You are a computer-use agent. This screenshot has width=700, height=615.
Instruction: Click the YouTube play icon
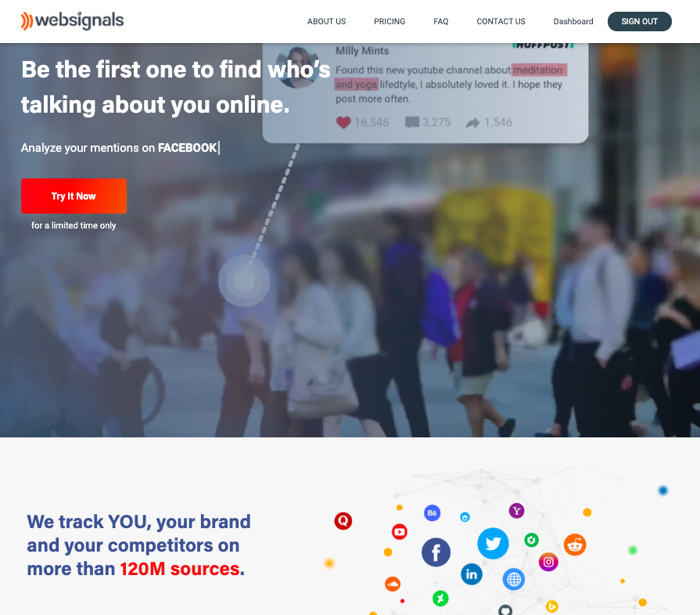pyautogui.click(x=399, y=531)
